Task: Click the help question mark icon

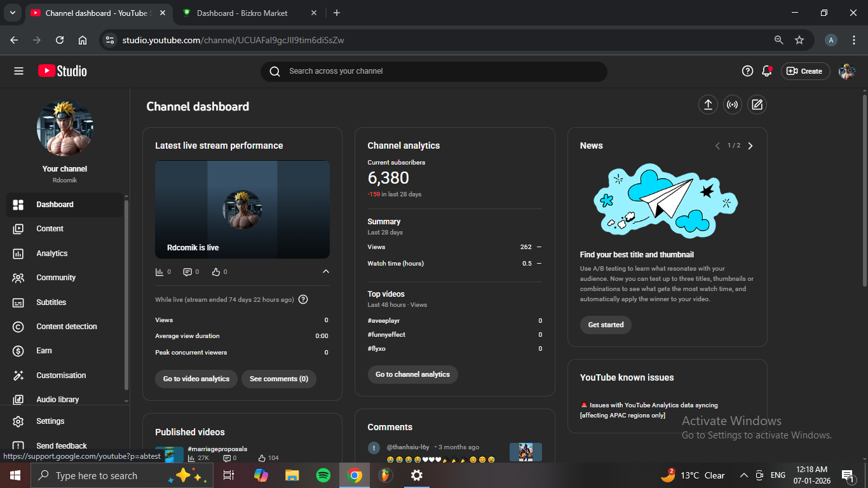Action: 747,71
